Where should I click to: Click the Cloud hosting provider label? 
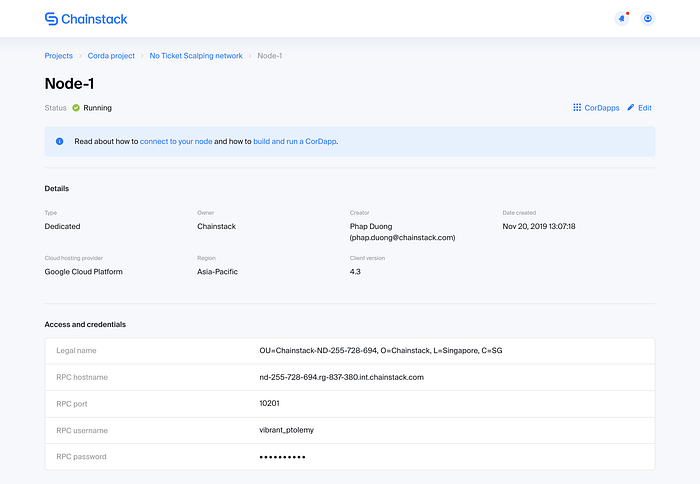pos(74,258)
